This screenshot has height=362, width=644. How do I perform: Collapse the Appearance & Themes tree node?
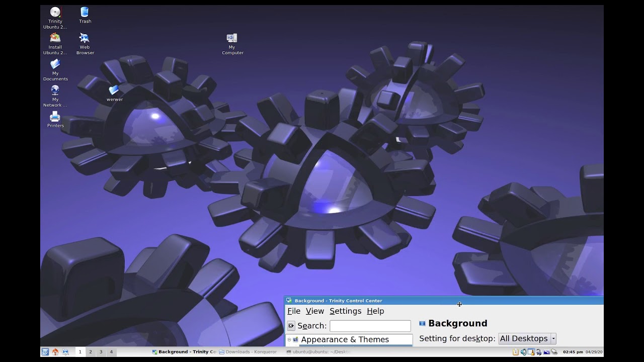tap(289, 339)
